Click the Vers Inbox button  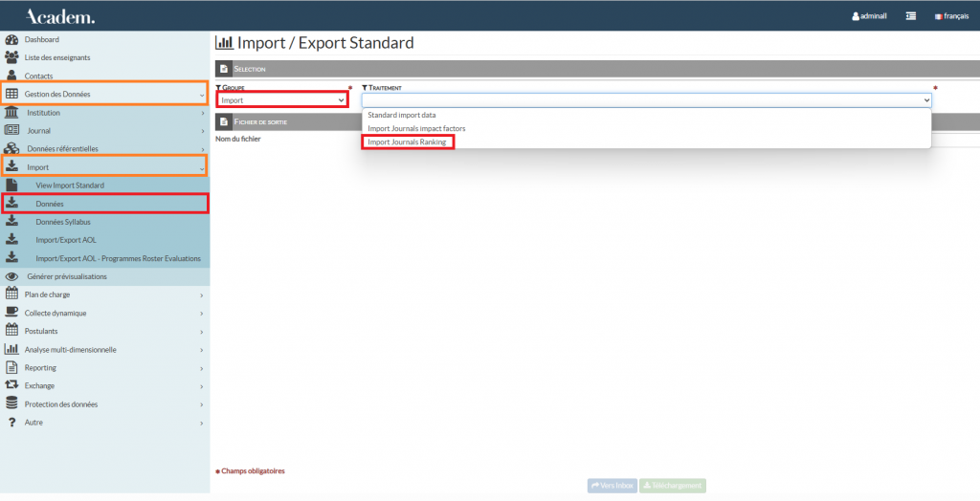tap(612, 486)
